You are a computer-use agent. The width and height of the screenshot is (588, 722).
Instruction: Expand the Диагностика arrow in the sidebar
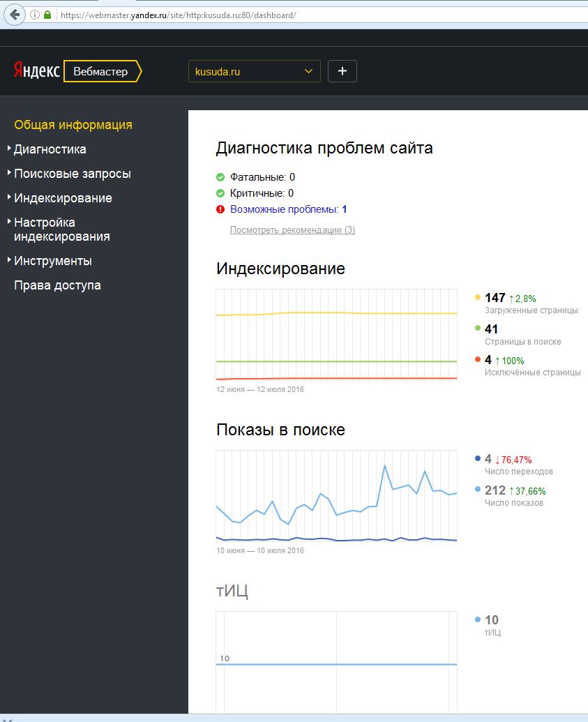pos(9,149)
